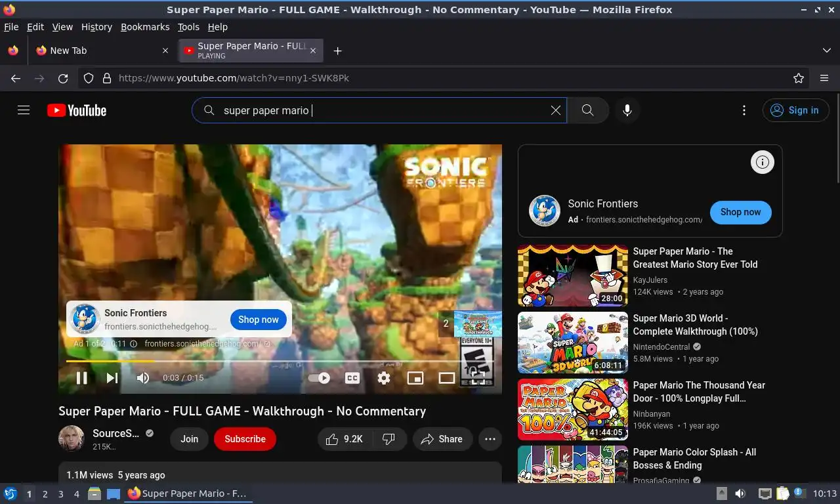Open the NintendoCentral channel name
Image resolution: width=840 pixels, height=504 pixels.
(x=661, y=347)
